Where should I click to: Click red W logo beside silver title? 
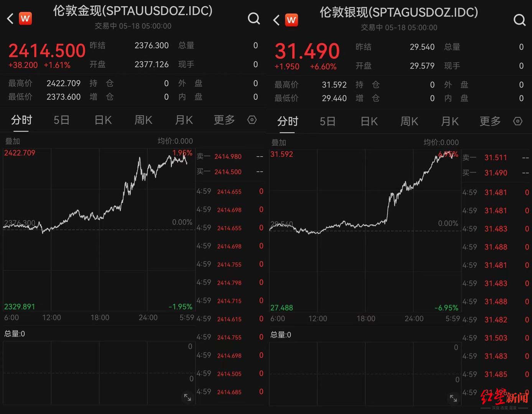(x=291, y=20)
